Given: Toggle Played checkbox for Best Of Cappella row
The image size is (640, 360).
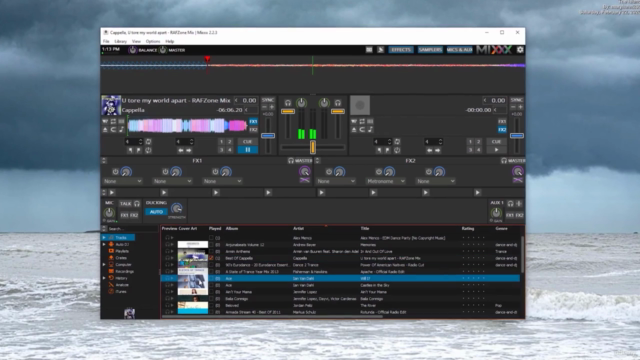Looking at the screenshot, I should [211, 258].
